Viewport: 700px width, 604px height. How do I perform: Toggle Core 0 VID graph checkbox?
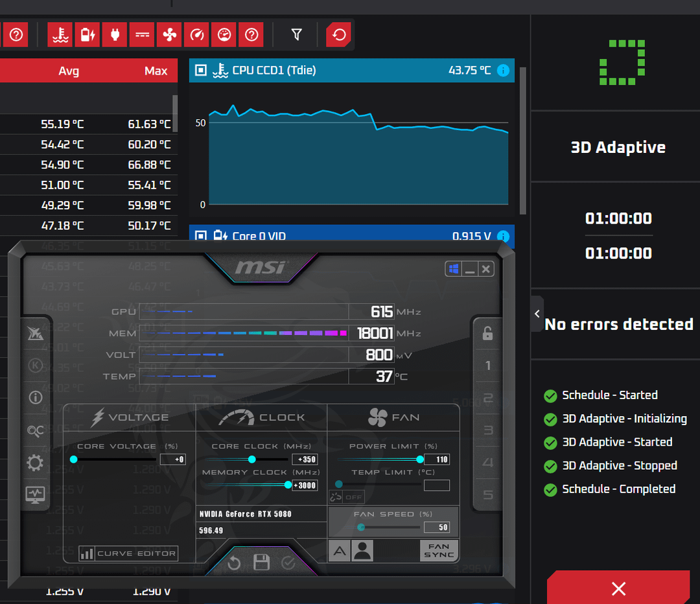(x=201, y=235)
